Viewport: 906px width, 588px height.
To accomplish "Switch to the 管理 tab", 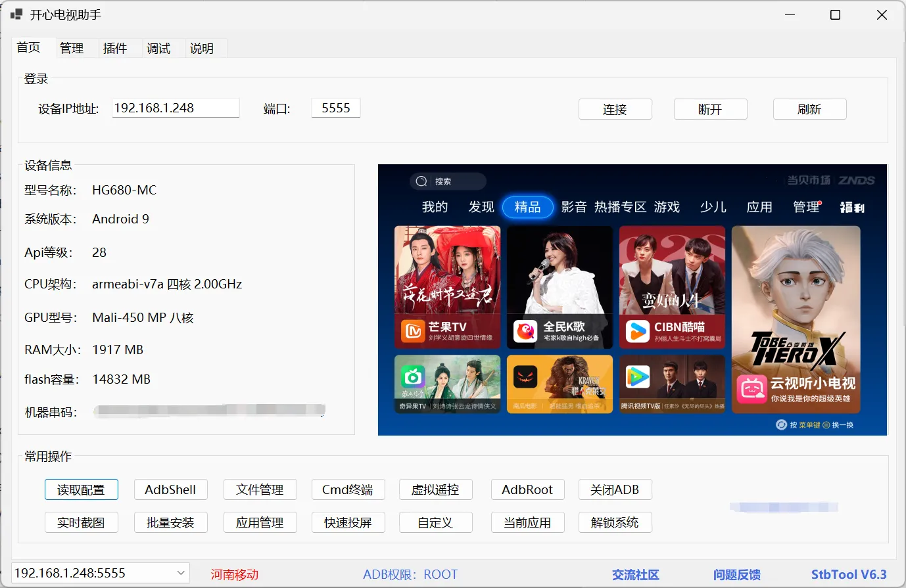I will coord(71,48).
